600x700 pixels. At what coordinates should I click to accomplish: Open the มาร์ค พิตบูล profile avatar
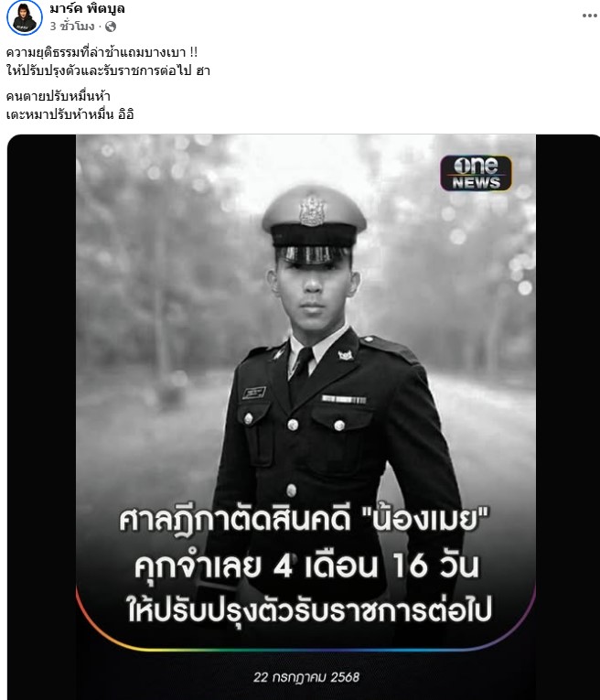point(25,17)
